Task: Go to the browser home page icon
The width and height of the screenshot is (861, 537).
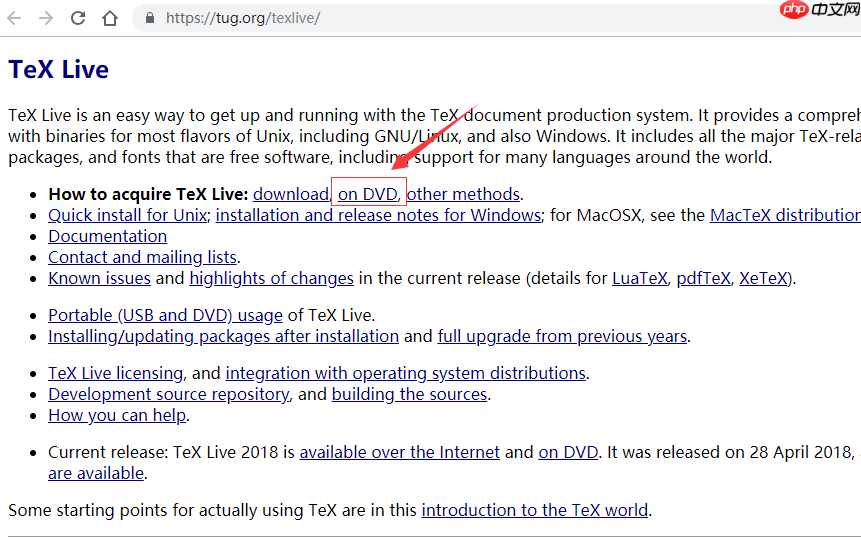Action: coord(110,18)
